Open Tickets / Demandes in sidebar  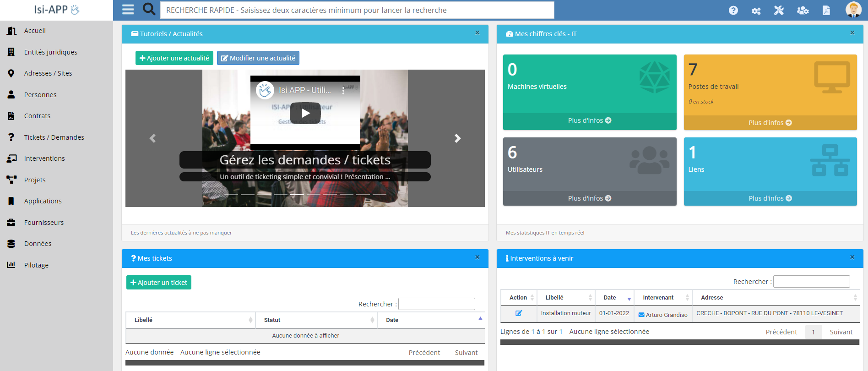(x=54, y=137)
